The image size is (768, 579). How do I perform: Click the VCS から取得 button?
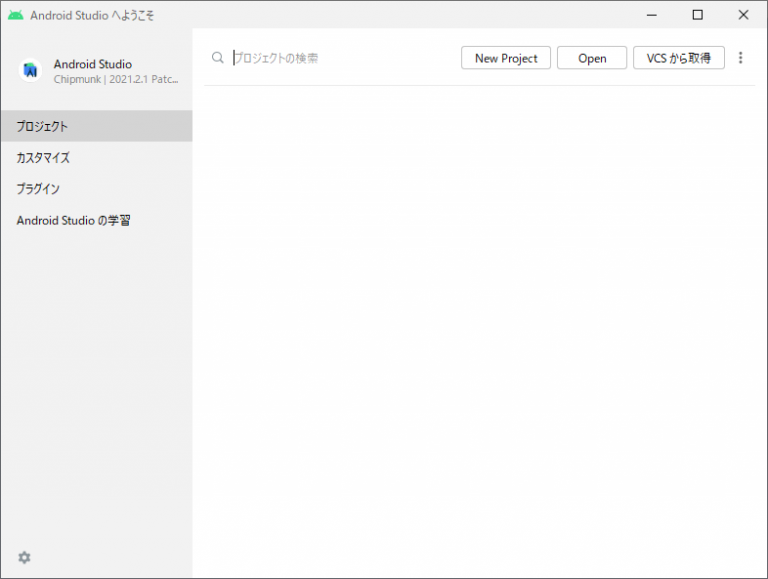(x=678, y=58)
